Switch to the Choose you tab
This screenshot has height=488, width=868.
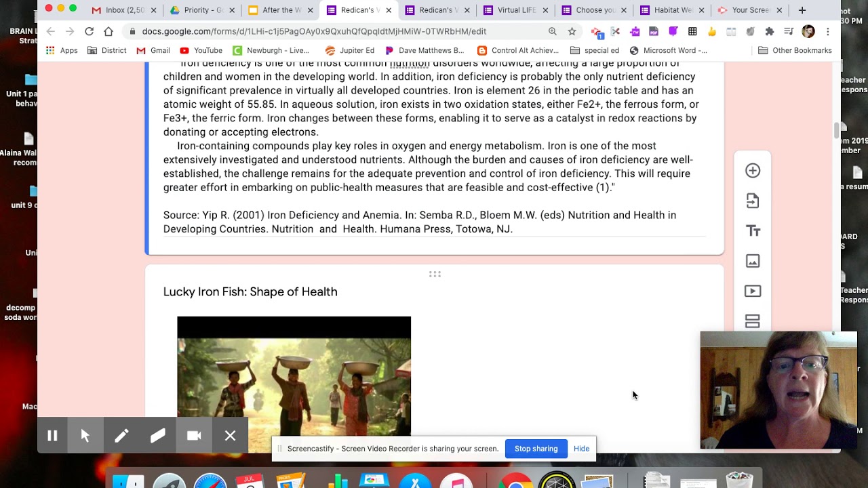[x=593, y=10]
